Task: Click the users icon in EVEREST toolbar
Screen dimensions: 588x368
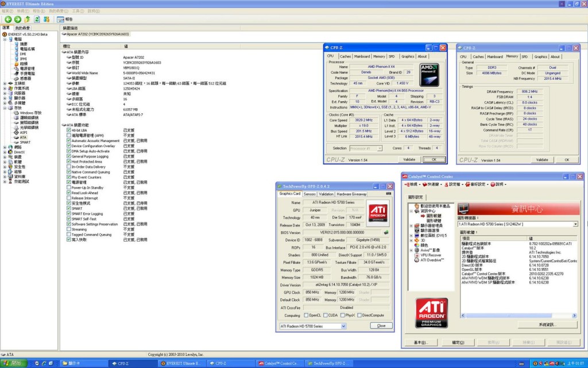Action: point(47,19)
